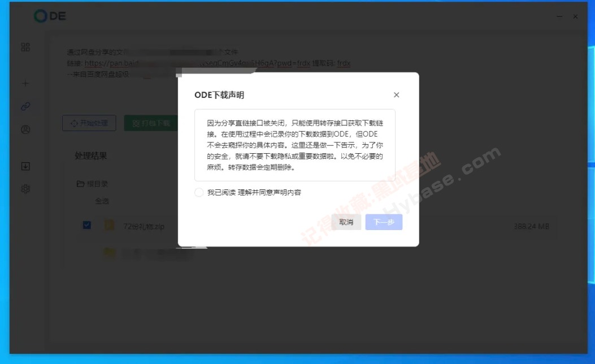Click the ODE下载声明 dialog title

[219, 95]
